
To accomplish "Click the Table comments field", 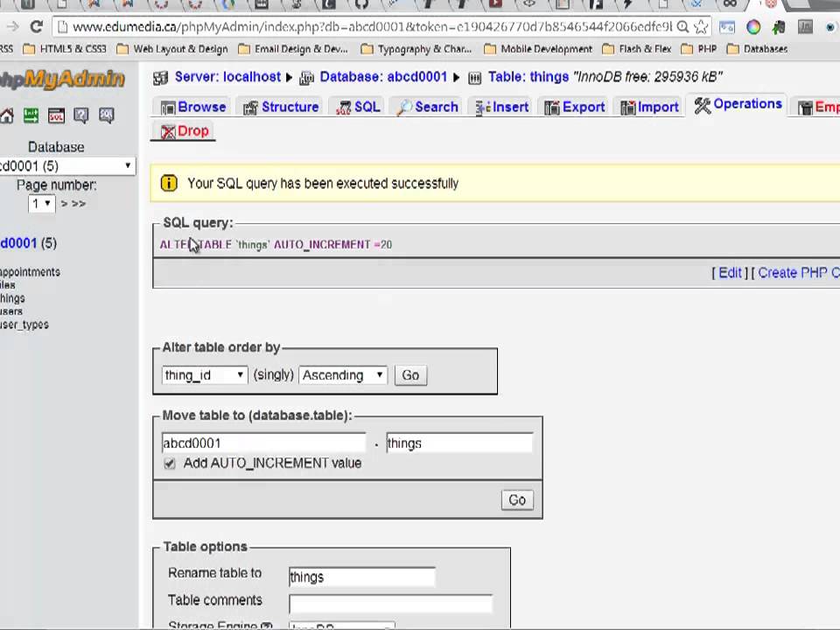I will (390, 604).
